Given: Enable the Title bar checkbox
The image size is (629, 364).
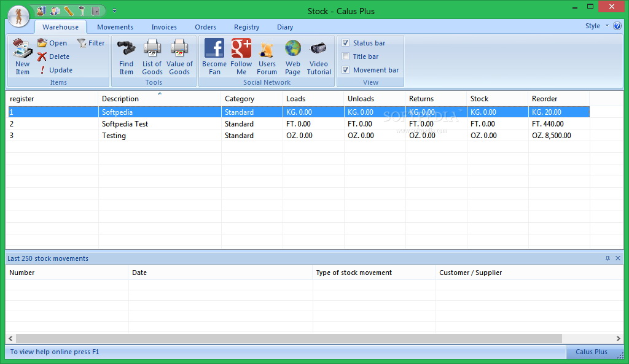Looking at the screenshot, I should point(346,56).
